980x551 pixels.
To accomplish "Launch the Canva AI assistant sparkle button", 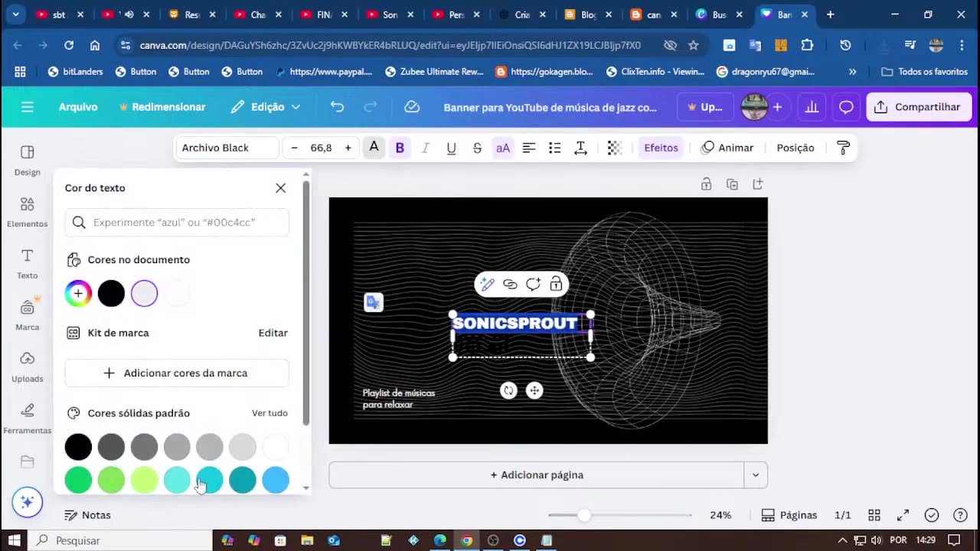I will [x=28, y=502].
